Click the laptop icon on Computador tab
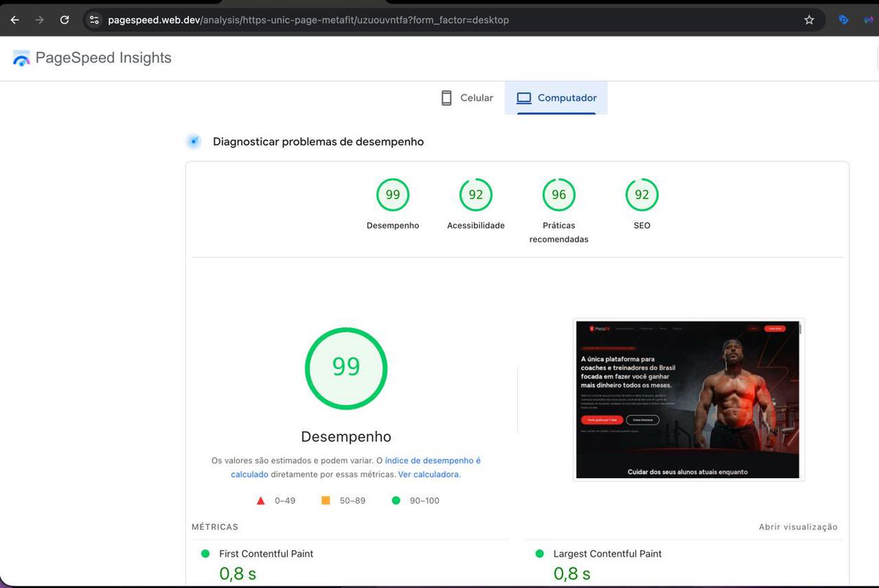Viewport: 879px width, 588px height. pos(523,97)
